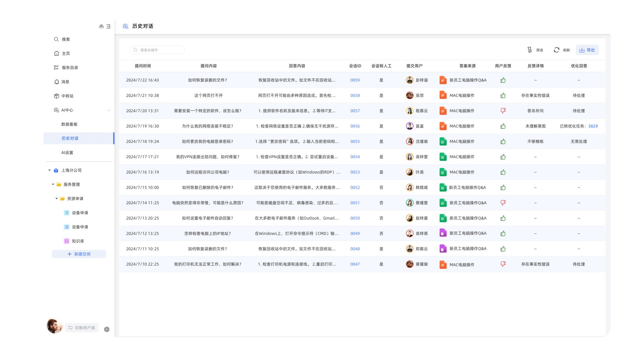Click 切换用户端 button
This screenshot has height=362, width=644.
click(x=82, y=328)
